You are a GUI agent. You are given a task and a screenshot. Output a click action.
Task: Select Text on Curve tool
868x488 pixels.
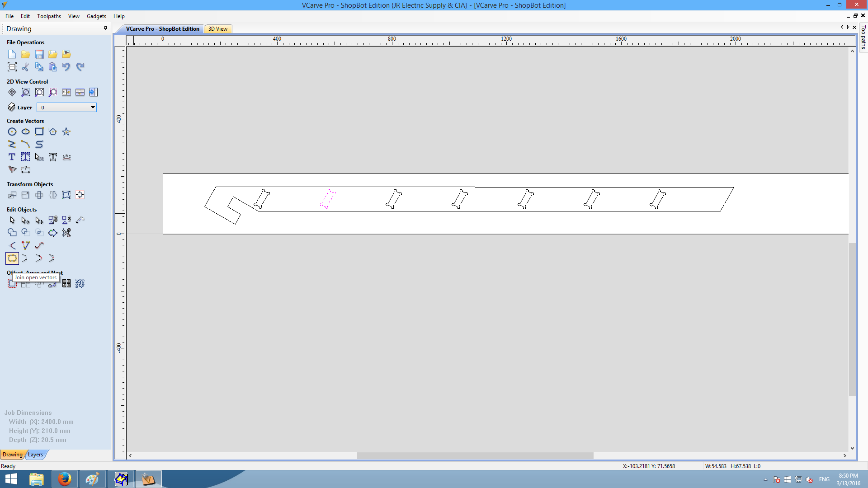pos(66,157)
